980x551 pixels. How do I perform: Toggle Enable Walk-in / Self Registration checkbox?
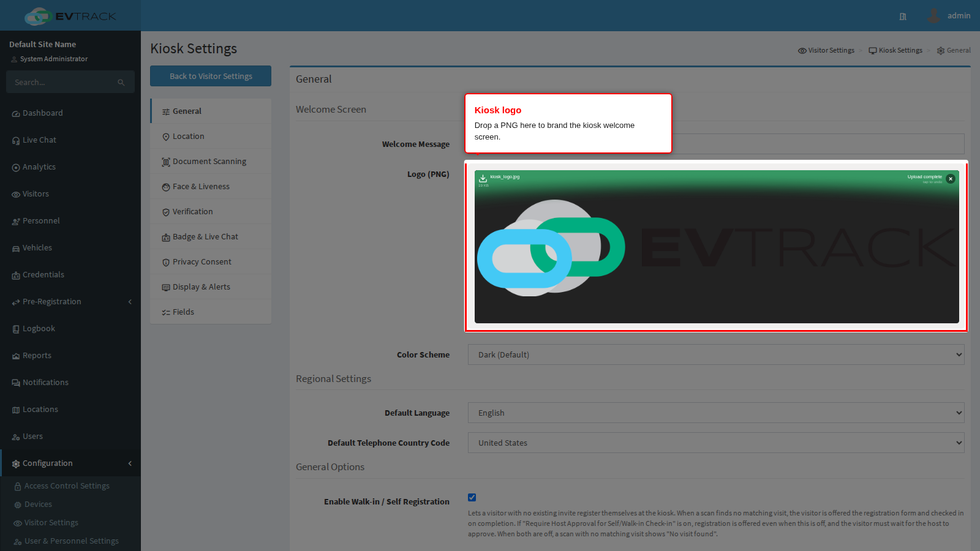pos(472,497)
